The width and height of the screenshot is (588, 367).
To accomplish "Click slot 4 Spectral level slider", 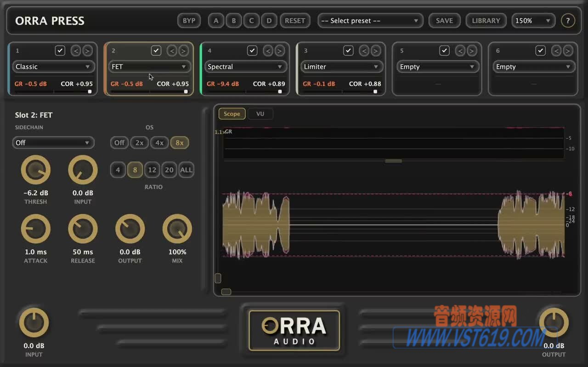I will click(245, 92).
